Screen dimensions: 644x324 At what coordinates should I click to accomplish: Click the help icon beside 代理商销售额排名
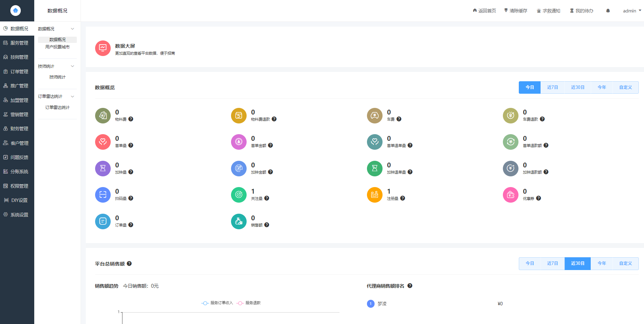tap(410, 286)
